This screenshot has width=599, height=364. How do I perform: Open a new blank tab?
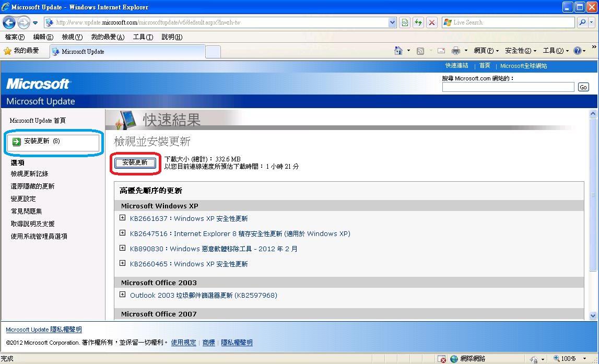[x=213, y=52]
